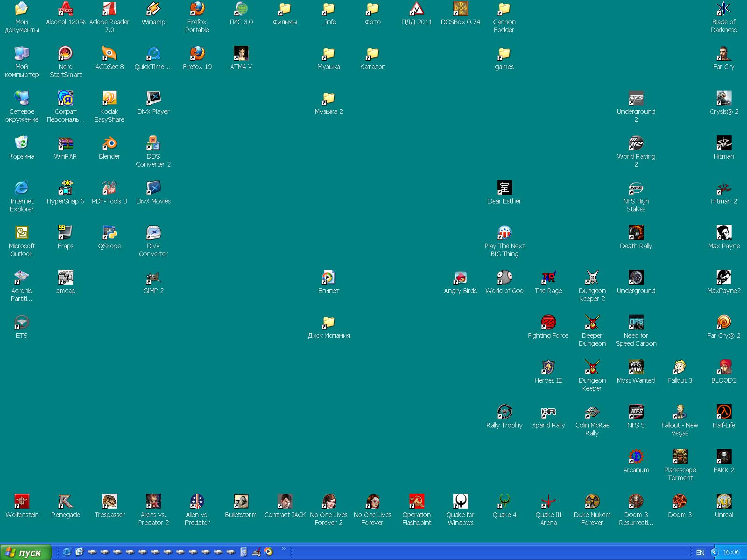Click the Unreal game shortcut
This screenshot has width=747, height=560.
(724, 501)
